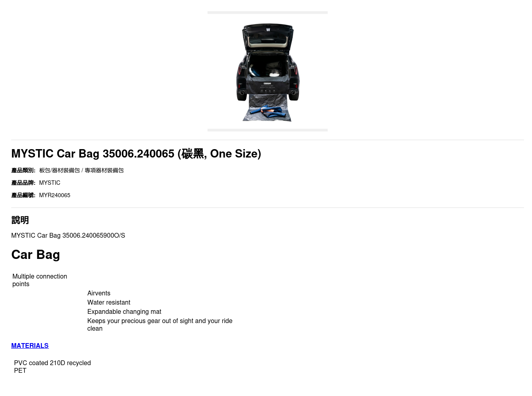Image resolution: width=532 pixels, height=396 pixels.
Task: Click the MYSTIC Car Bag product title
Action: (136, 154)
